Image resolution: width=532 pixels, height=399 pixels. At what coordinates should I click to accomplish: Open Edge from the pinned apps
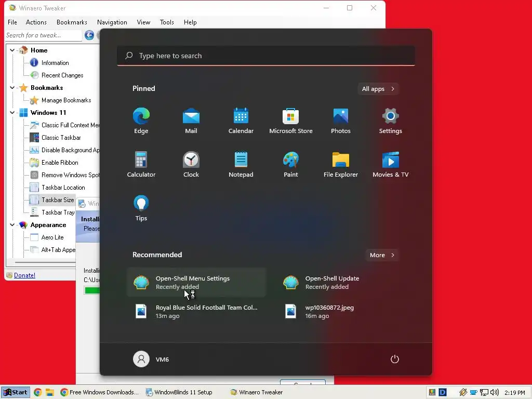[141, 121]
